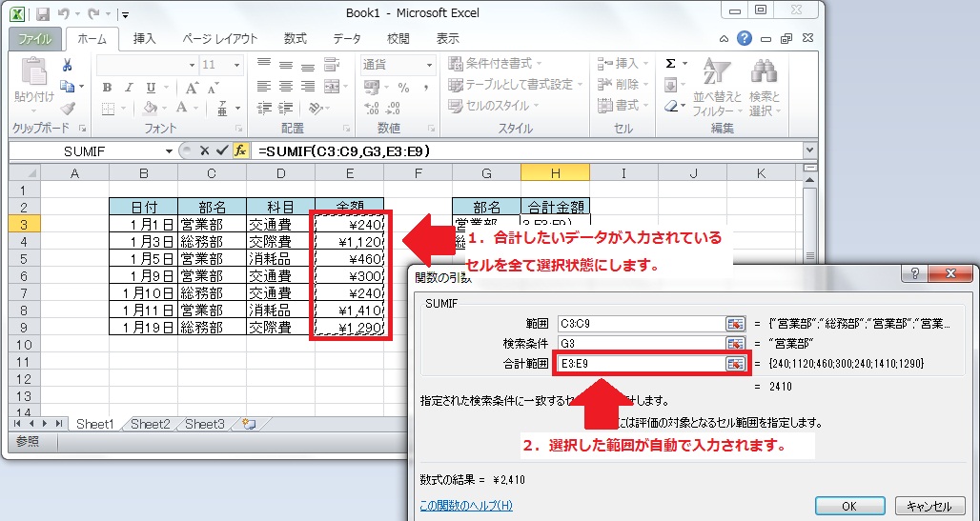Image resolution: width=980 pixels, height=521 pixels.
Task: Click OK in function arguments dialog
Action: pyautogui.click(x=849, y=506)
